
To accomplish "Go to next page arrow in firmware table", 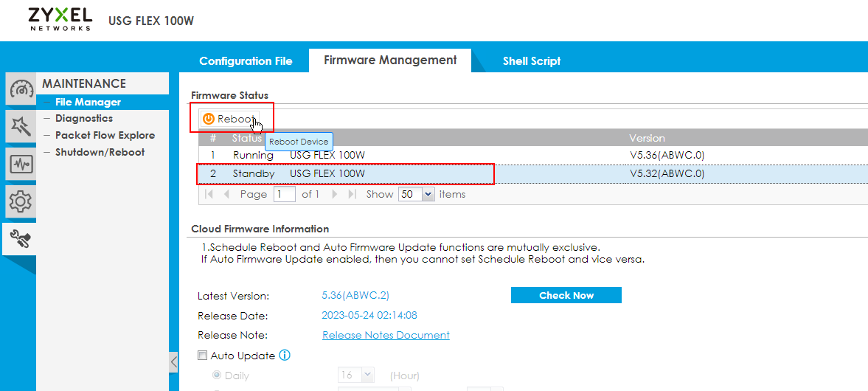I will [x=334, y=194].
